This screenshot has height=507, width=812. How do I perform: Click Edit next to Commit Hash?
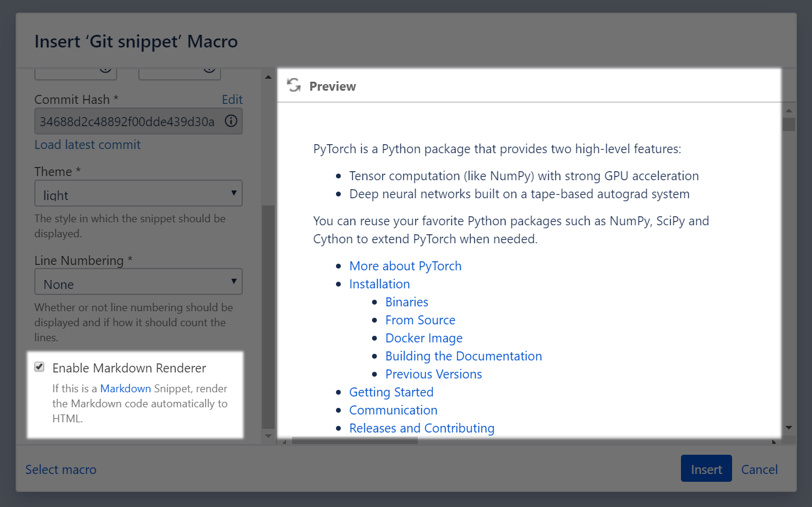(x=232, y=100)
